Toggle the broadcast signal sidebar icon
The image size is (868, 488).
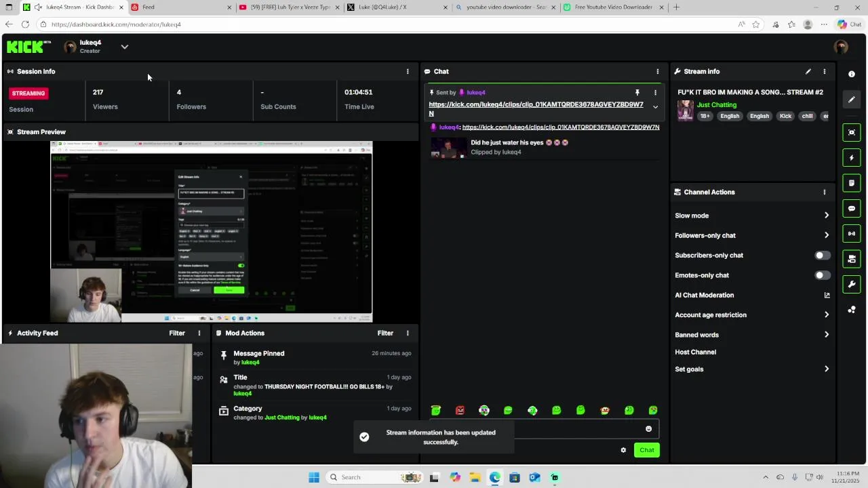[852, 234]
